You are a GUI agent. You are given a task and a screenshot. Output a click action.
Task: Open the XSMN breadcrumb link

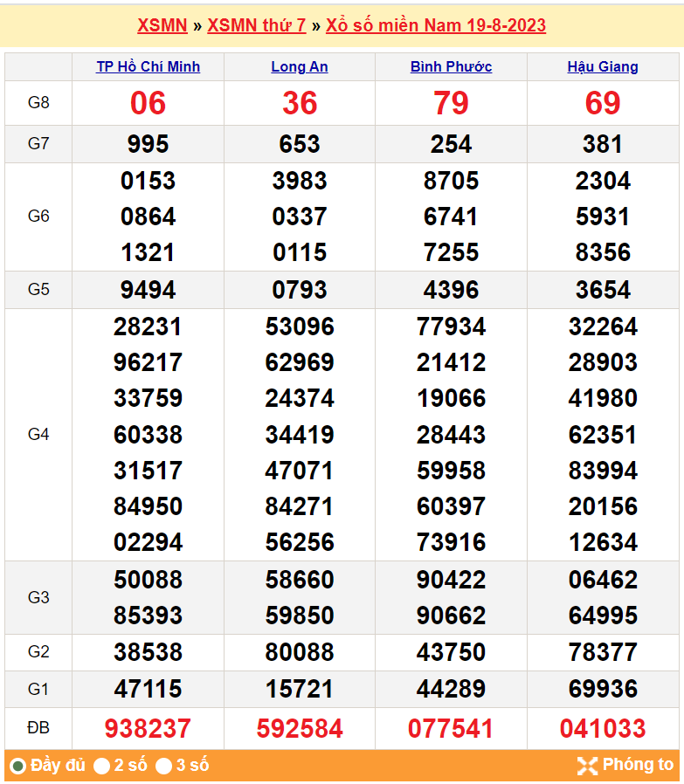tap(162, 25)
